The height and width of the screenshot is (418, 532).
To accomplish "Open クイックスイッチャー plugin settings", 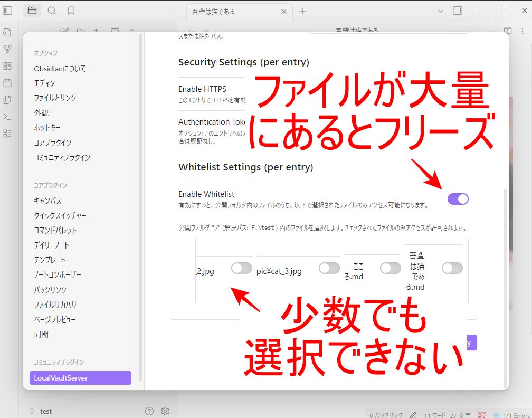I will pyautogui.click(x=60, y=216).
